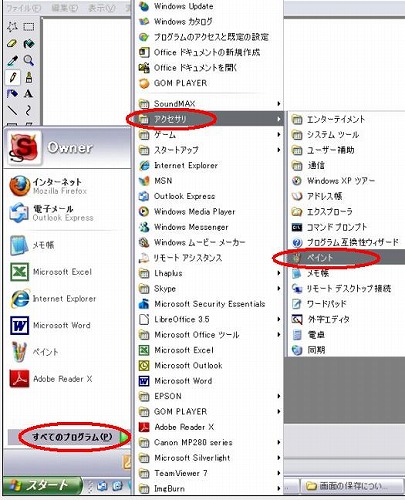The image size is (405, 500).
Task: Expand the スタートアップ submenu
Action: click(x=210, y=150)
